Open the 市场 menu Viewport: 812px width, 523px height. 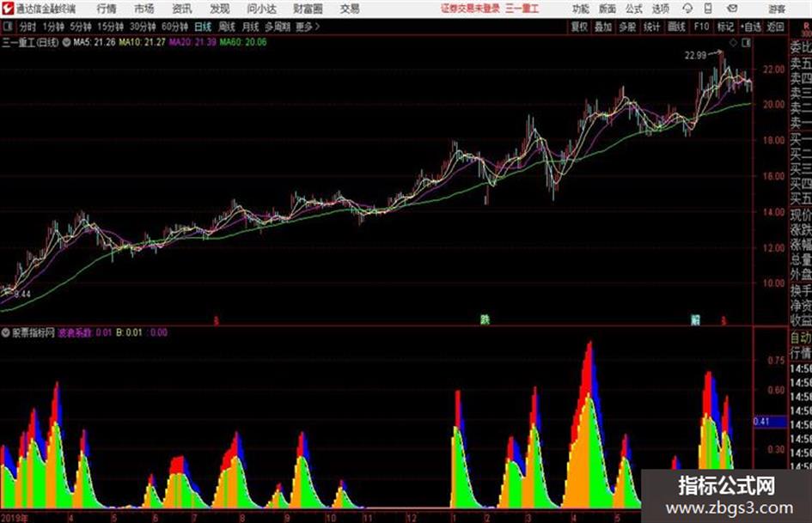144,9
